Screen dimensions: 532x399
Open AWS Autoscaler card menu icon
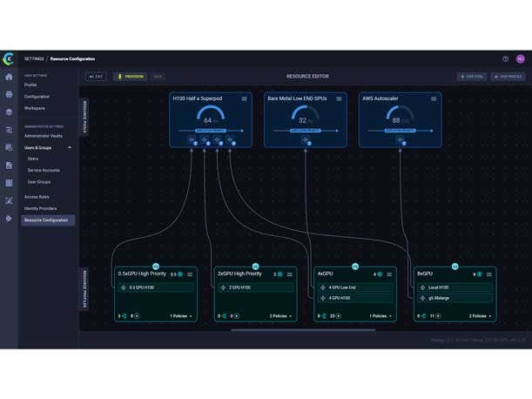click(434, 99)
